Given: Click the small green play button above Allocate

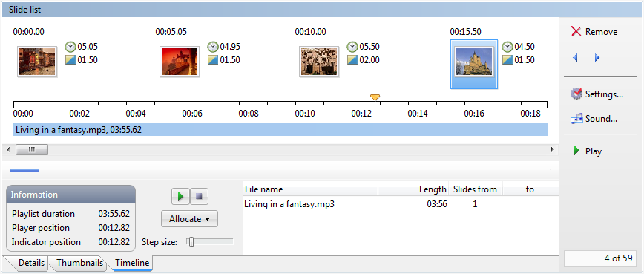Looking at the screenshot, I should click(x=180, y=197).
